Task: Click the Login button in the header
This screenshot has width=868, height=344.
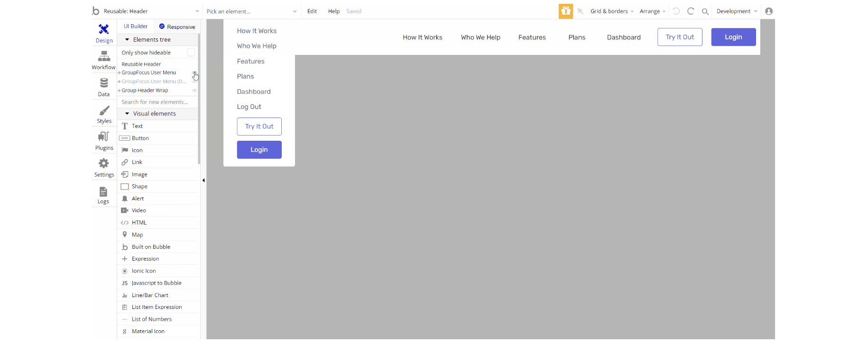Action: point(733,37)
